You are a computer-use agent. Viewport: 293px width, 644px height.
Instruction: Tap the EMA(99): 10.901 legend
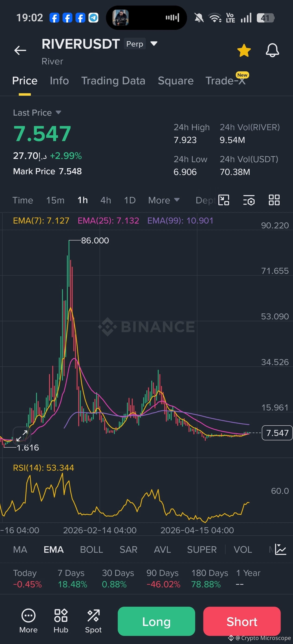180,221
